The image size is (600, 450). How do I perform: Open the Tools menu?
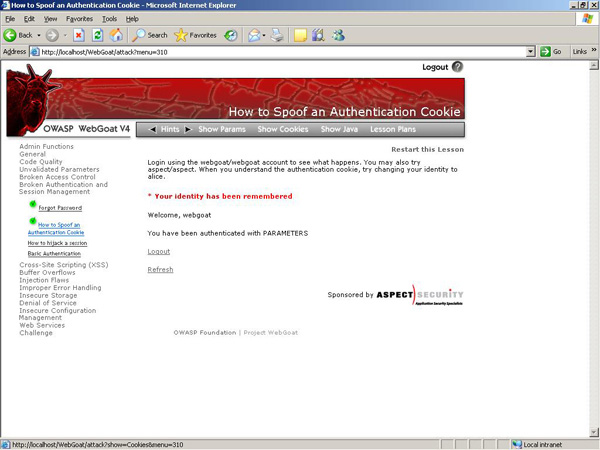109,19
